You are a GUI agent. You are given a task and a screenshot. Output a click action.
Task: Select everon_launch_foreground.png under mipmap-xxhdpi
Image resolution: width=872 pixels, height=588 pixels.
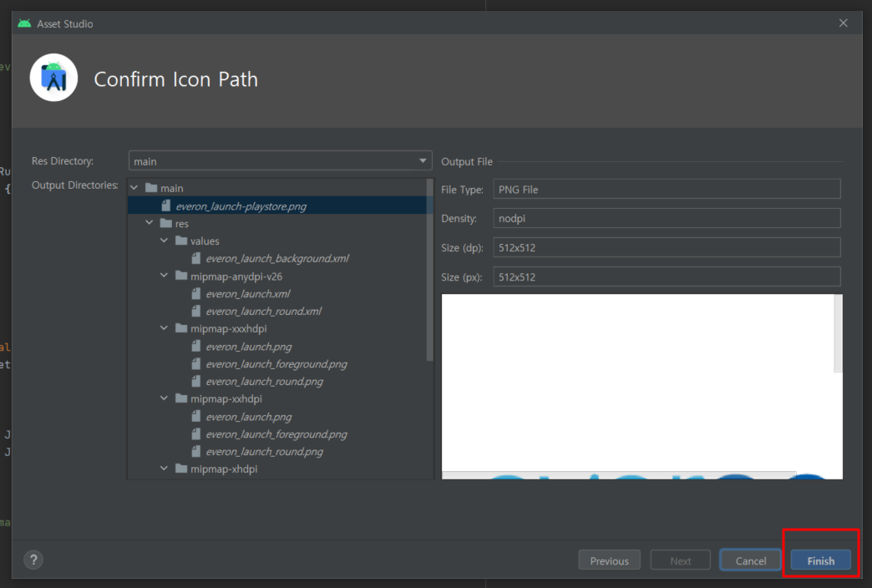[276, 434]
